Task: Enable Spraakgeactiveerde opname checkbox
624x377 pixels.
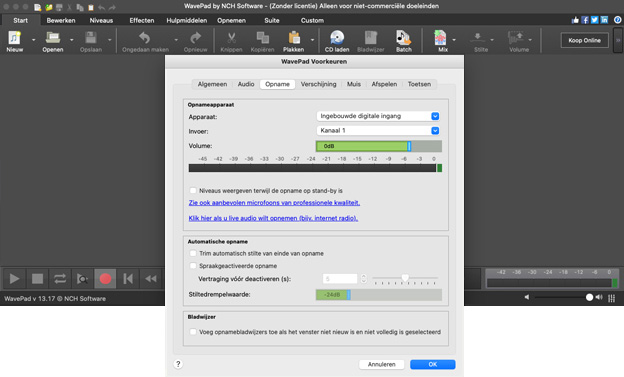Action: pos(193,266)
